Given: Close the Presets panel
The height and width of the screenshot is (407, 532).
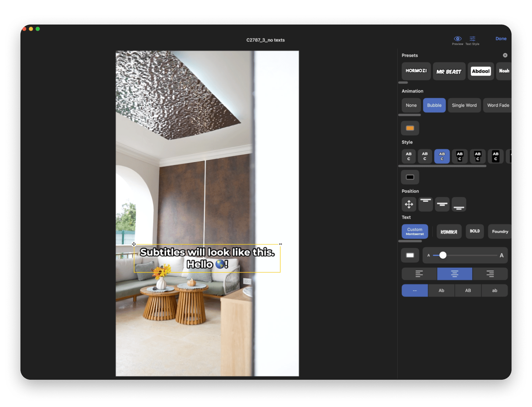Looking at the screenshot, I should pyautogui.click(x=505, y=55).
